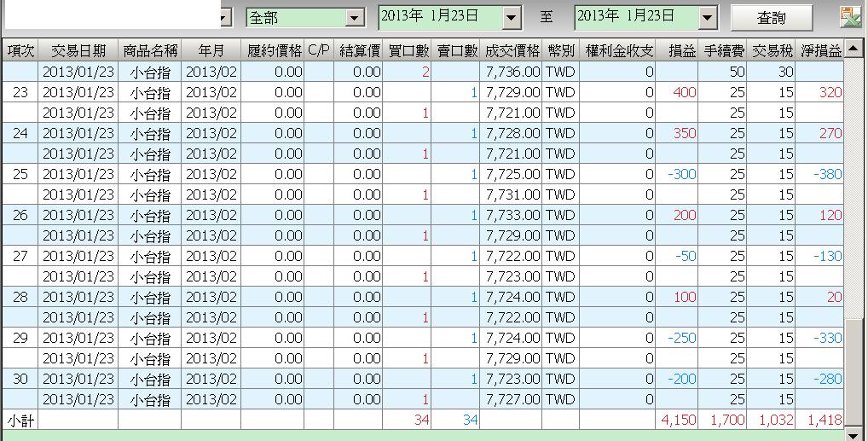Click the 結算價 column header
This screenshot has height=441, width=868.
point(359,51)
